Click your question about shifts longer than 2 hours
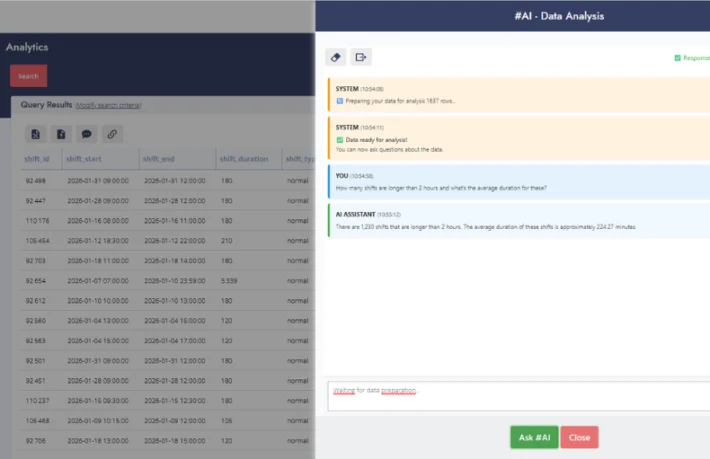The image size is (710, 459). [519, 182]
